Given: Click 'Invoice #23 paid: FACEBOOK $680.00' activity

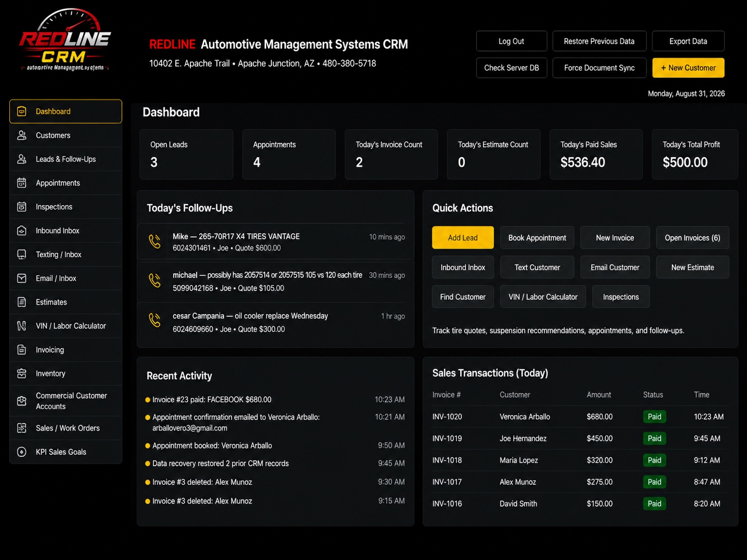Looking at the screenshot, I should 212,400.
